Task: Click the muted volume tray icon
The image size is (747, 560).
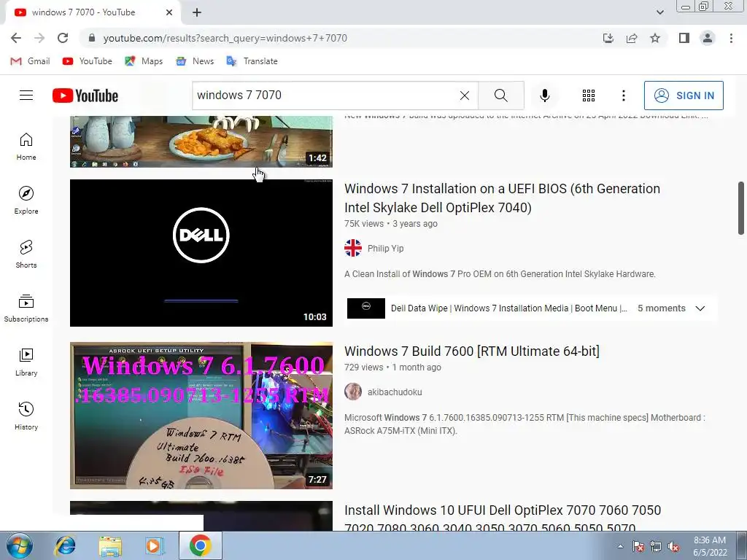Action: tap(673, 546)
